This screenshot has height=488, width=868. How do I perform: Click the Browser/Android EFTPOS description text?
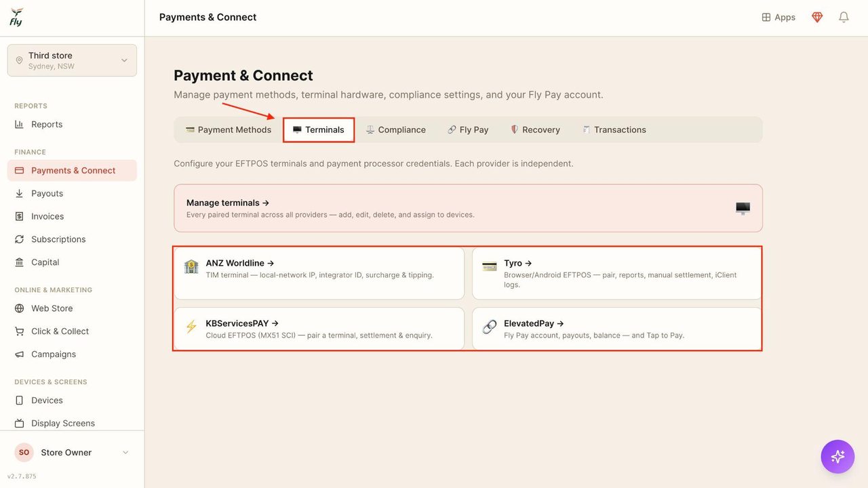click(x=620, y=280)
